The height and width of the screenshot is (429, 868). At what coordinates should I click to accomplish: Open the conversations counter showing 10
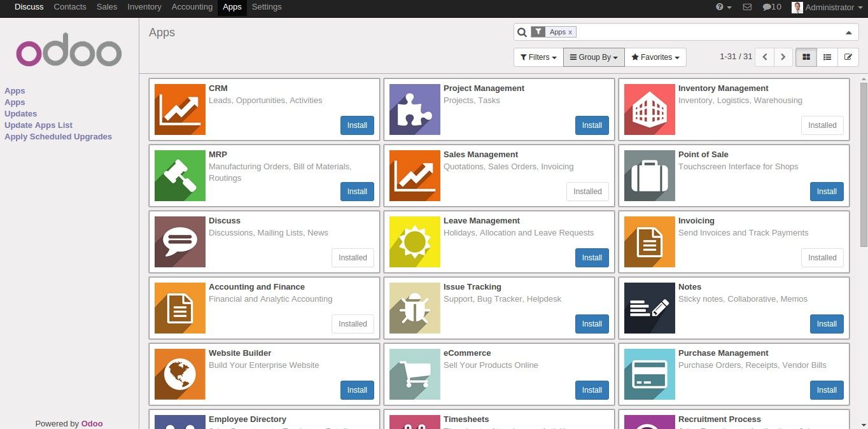(x=772, y=7)
